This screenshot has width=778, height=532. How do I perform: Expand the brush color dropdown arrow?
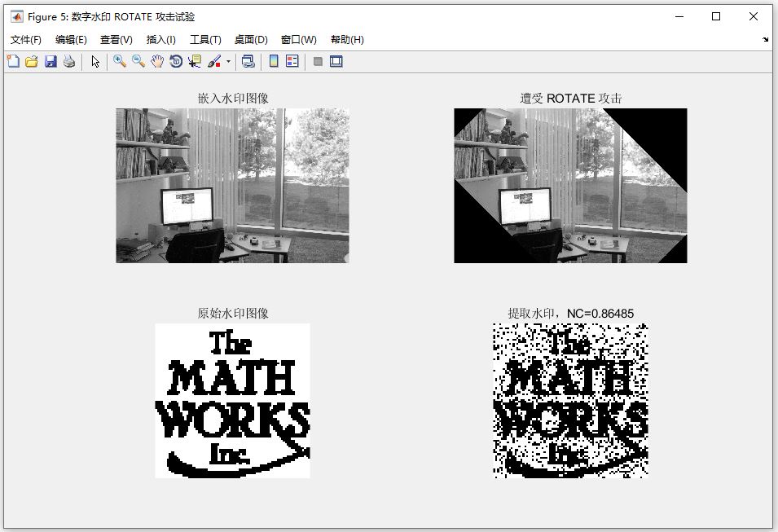point(228,62)
